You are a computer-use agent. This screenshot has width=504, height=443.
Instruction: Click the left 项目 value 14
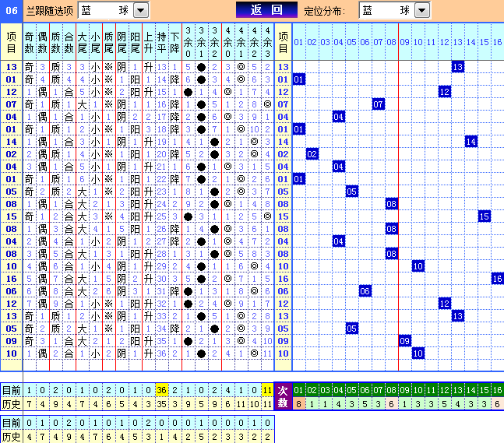click(11, 142)
